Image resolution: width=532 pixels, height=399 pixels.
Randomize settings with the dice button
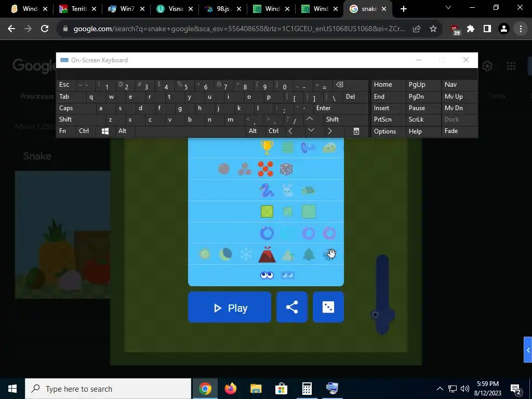pos(328,308)
